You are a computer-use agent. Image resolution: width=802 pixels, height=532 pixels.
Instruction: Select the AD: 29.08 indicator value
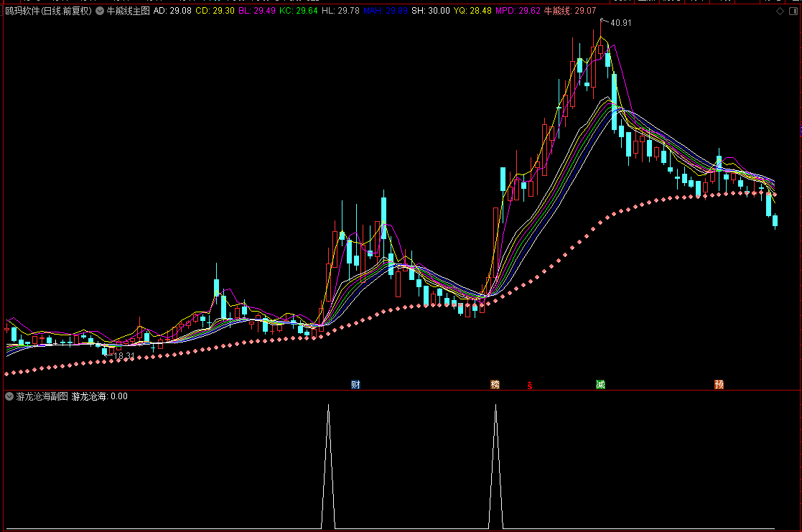(172, 11)
